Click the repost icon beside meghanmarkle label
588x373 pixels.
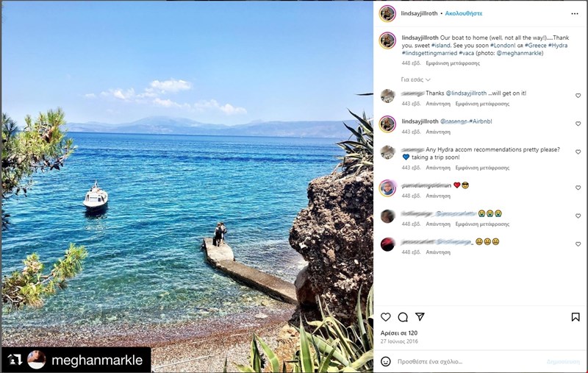15,360
